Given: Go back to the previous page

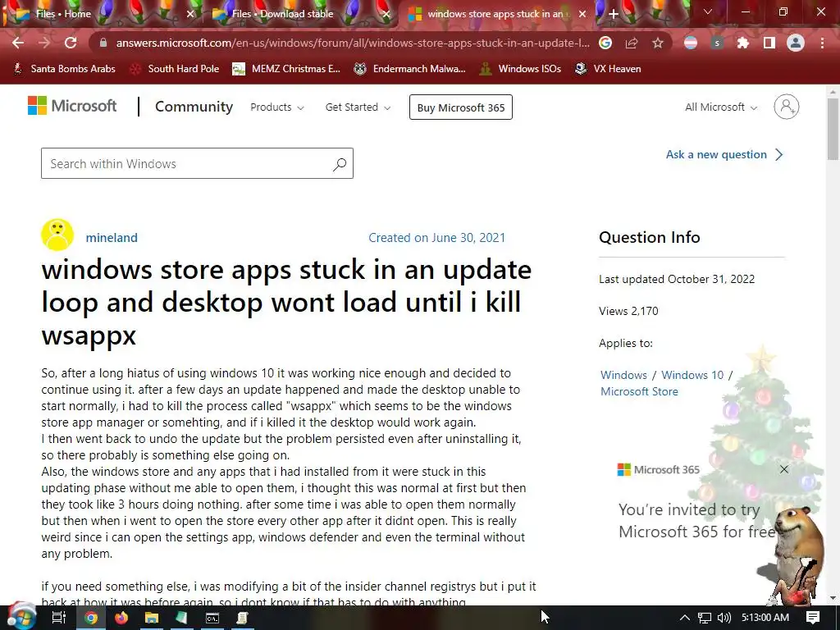Looking at the screenshot, I should [x=18, y=43].
